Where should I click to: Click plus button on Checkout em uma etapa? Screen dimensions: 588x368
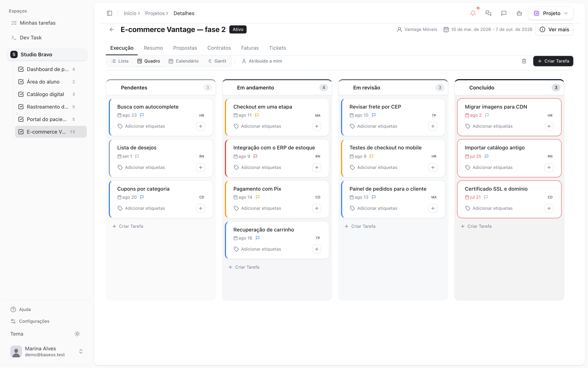(317, 126)
